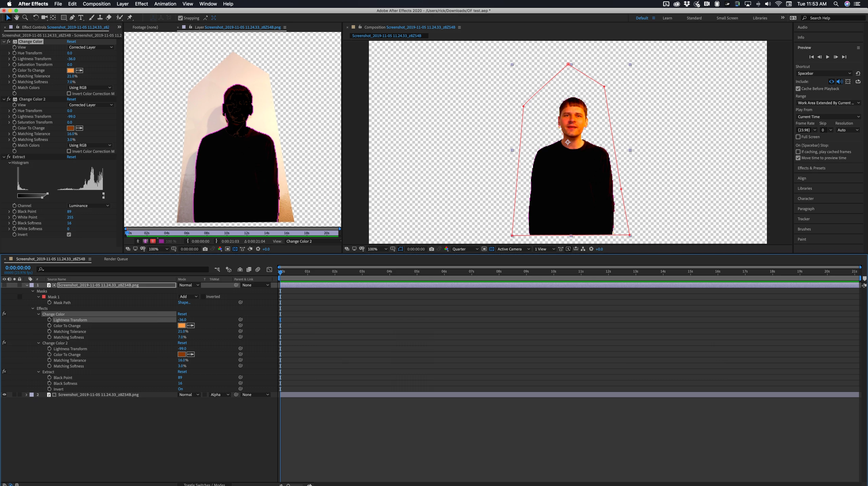Select the Clone Stamp tool
This screenshot has height=486, width=868.
click(x=100, y=18)
